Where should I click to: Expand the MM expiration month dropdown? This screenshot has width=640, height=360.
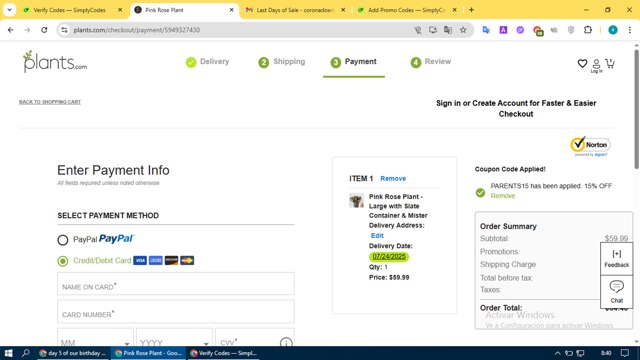pos(95,338)
